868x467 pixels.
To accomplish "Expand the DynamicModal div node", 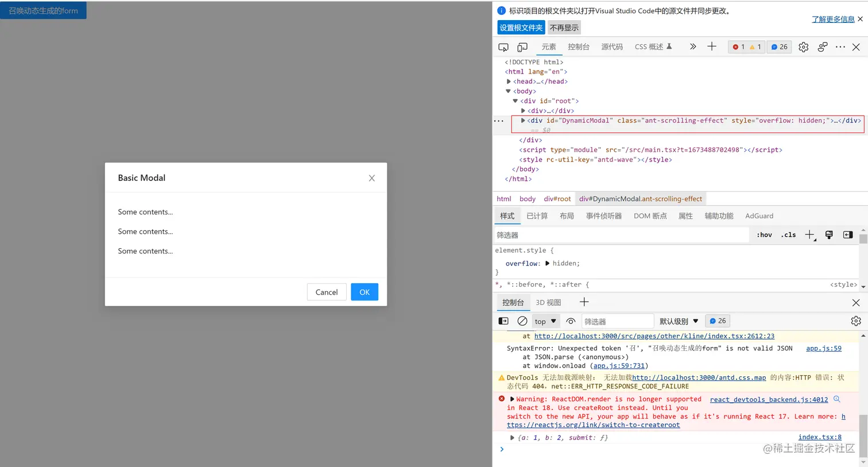I will tap(523, 121).
